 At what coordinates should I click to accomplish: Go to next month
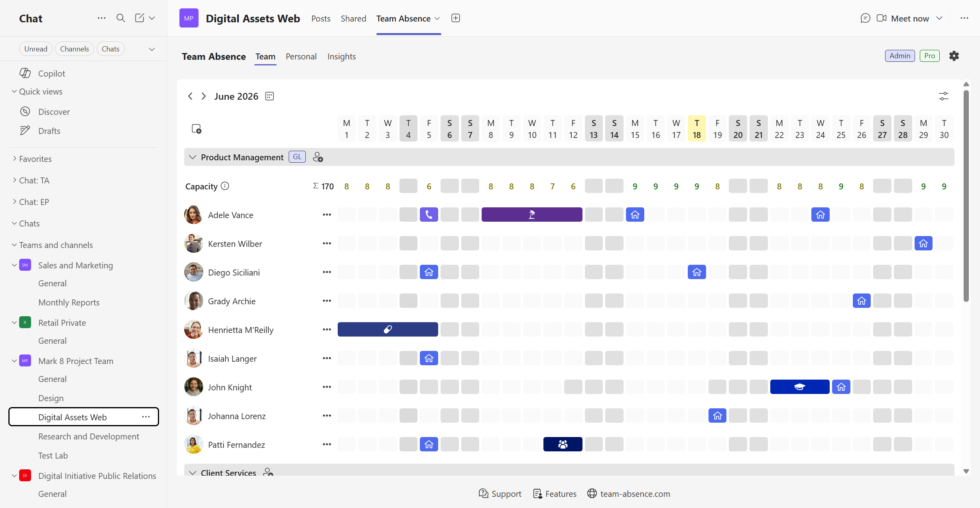point(204,96)
